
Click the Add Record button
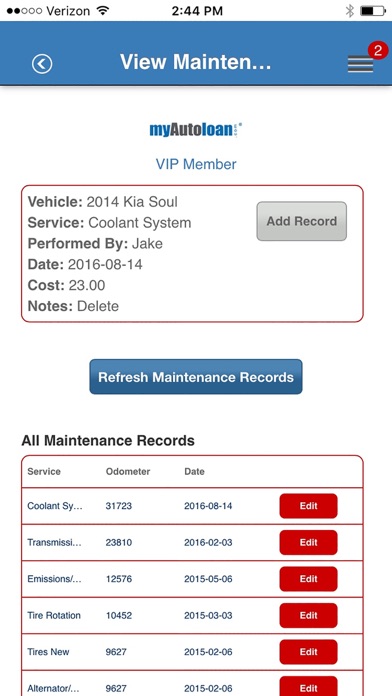click(301, 221)
